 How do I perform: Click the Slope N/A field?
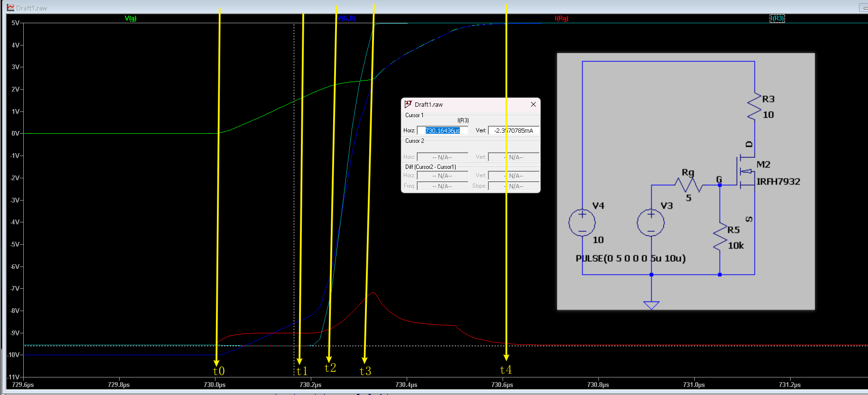pyautogui.click(x=513, y=186)
